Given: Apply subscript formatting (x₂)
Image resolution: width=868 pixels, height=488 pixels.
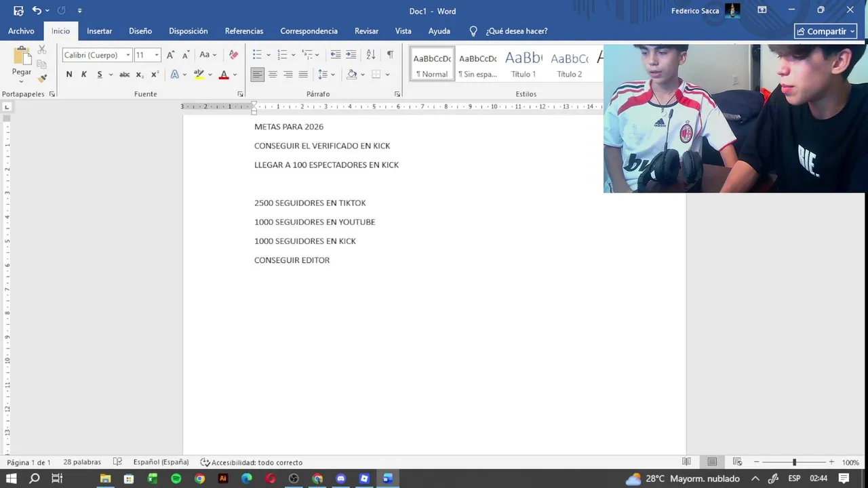Looking at the screenshot, I should click(139, 75).
